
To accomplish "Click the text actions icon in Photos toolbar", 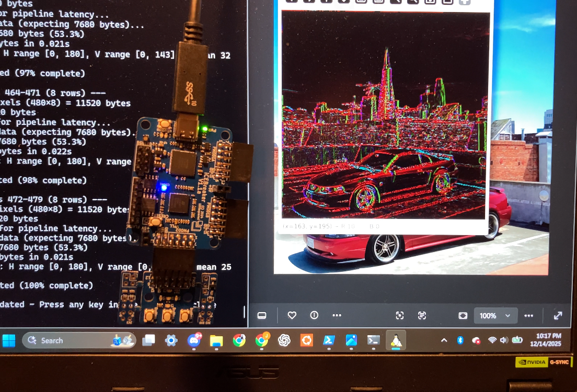I will click(x=422, y=315).
